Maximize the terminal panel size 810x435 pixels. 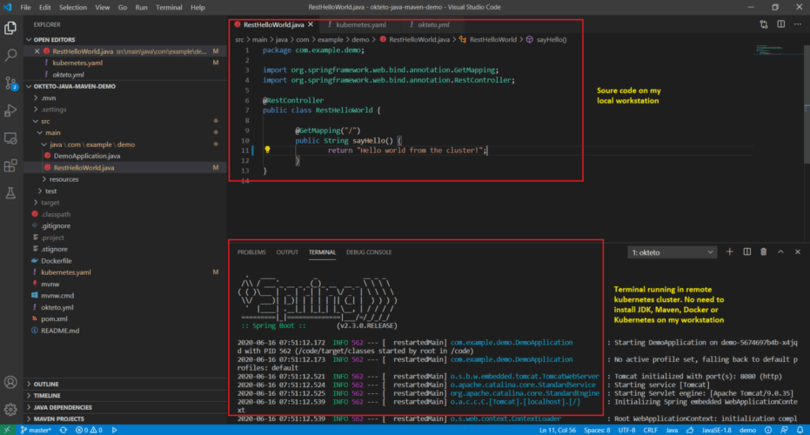coord(781,252)
